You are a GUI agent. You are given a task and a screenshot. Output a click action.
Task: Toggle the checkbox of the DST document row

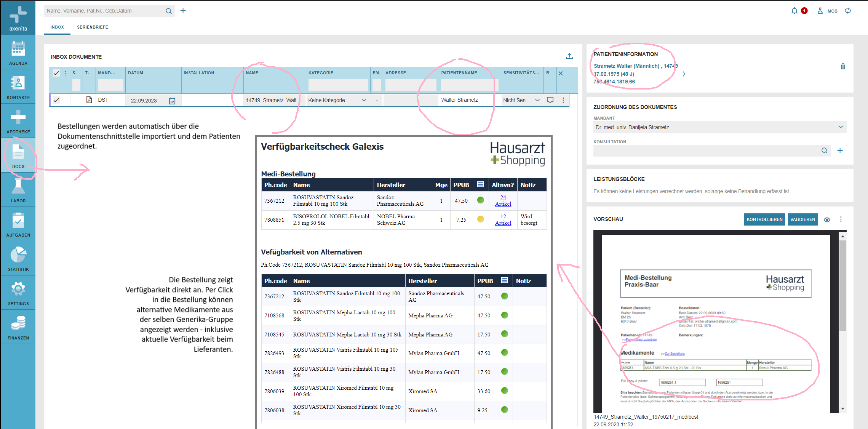(x=56, y=100)
